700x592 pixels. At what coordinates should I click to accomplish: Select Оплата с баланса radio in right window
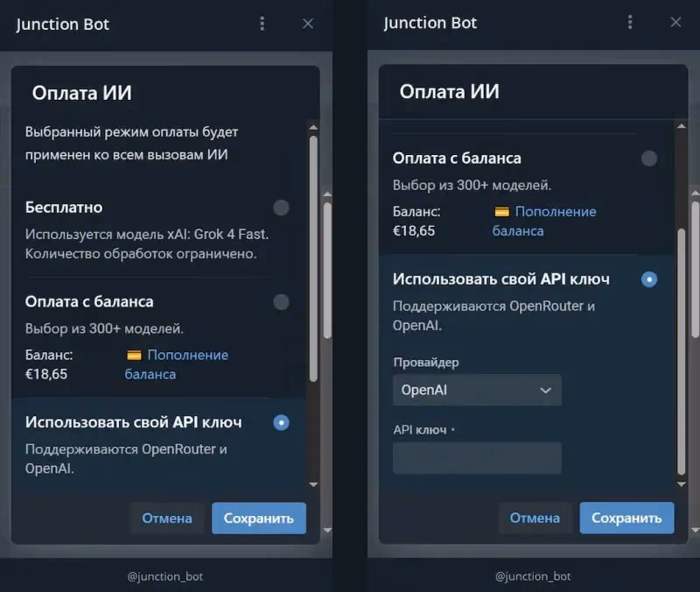point(648,159)
